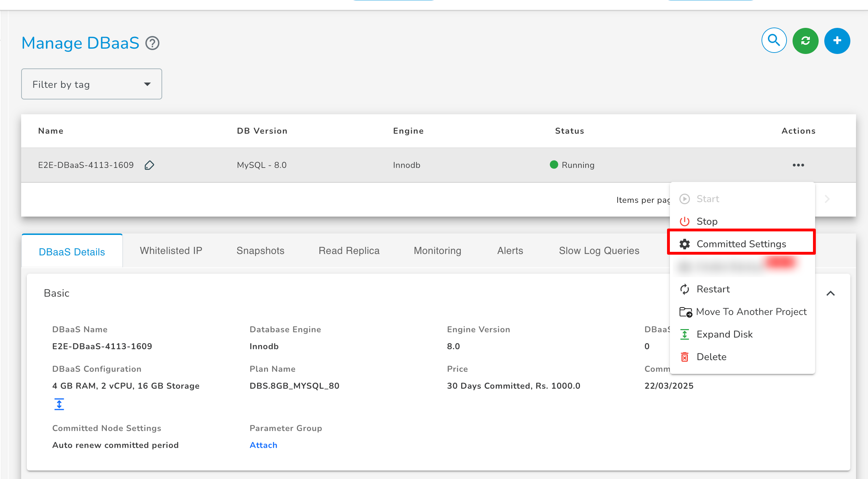
Task: Open the Whitelisted IP tab
Action: tap(171, 250)
